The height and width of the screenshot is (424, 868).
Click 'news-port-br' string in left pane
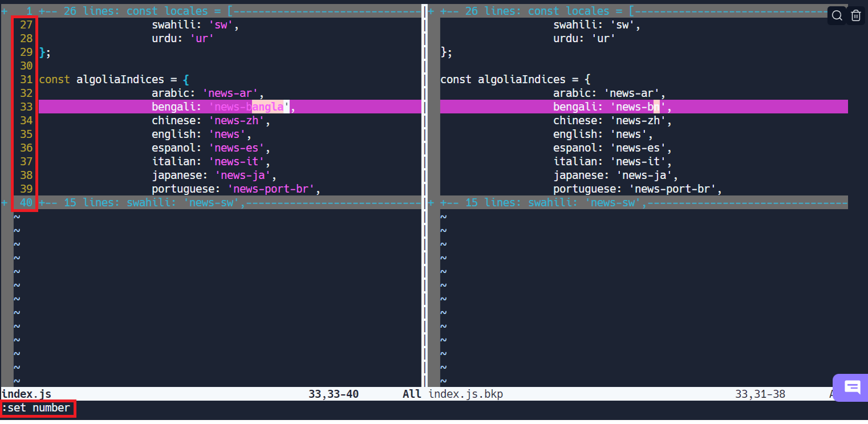point(271,189)
